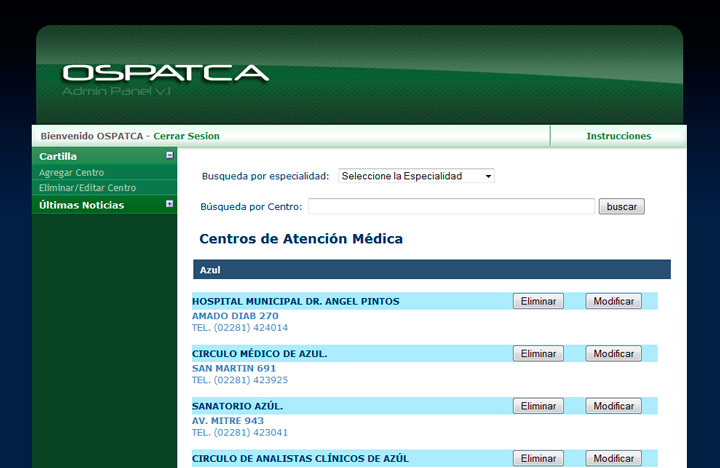
Task: Eliminar Sanatorio Azúl entry
Action: (x=538, y=406)
